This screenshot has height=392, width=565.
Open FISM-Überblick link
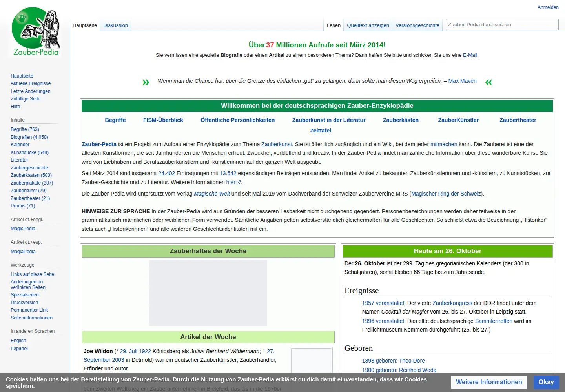tap(163, 120)
